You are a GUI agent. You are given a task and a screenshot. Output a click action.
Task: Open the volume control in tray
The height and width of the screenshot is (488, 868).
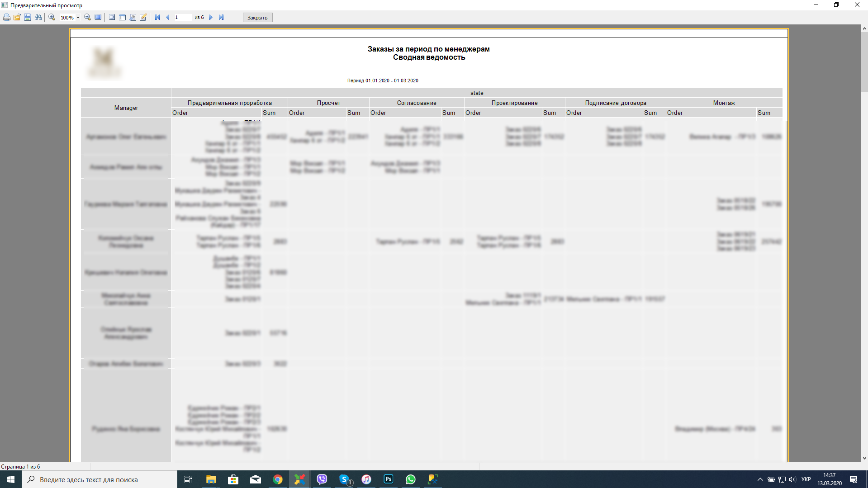792,479
